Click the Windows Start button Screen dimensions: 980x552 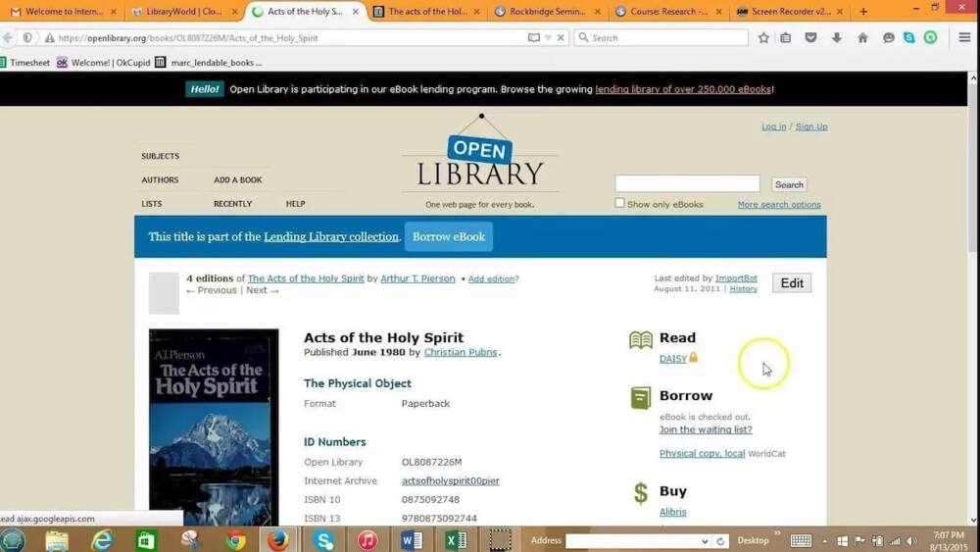click(x=13, y=539)
